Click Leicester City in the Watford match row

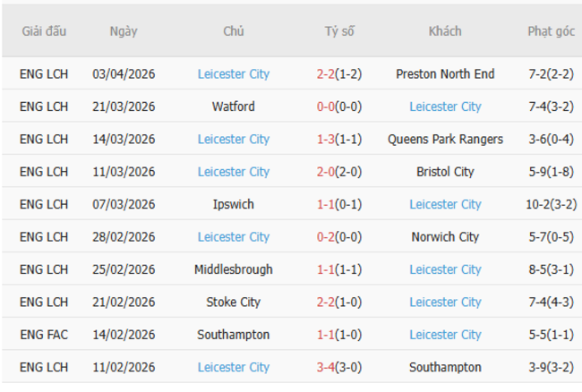[x=445, y=107]
